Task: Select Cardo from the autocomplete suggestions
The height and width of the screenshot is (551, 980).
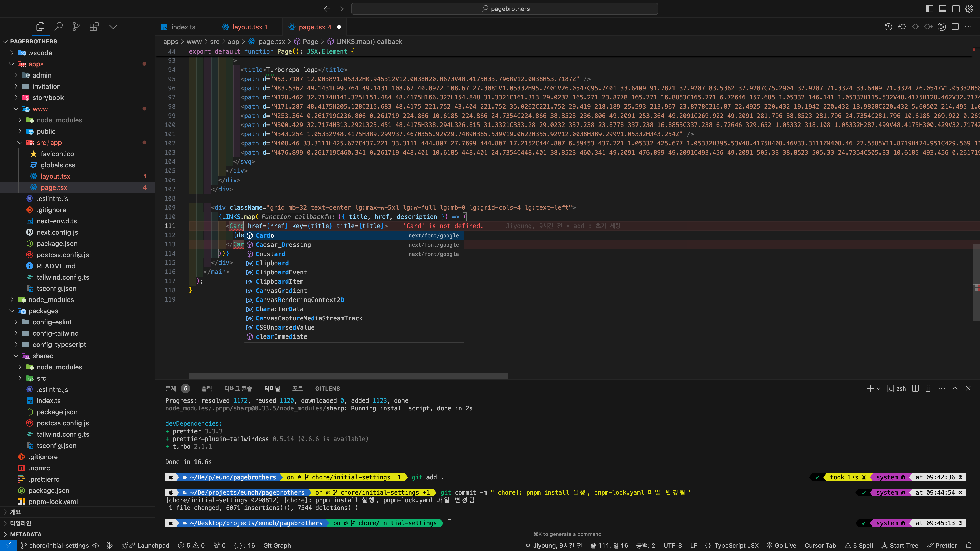Action: (265, 235)
